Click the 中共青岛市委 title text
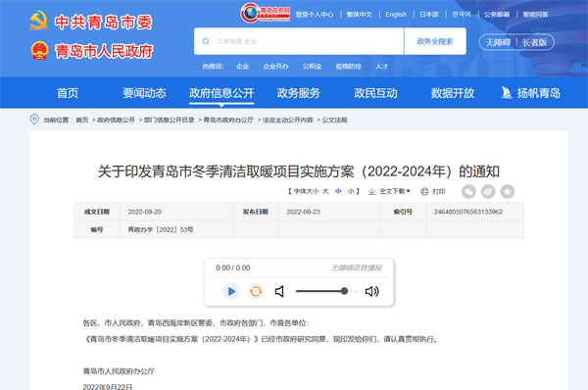This screenshot has width=588, height=390. coord(104,22)
